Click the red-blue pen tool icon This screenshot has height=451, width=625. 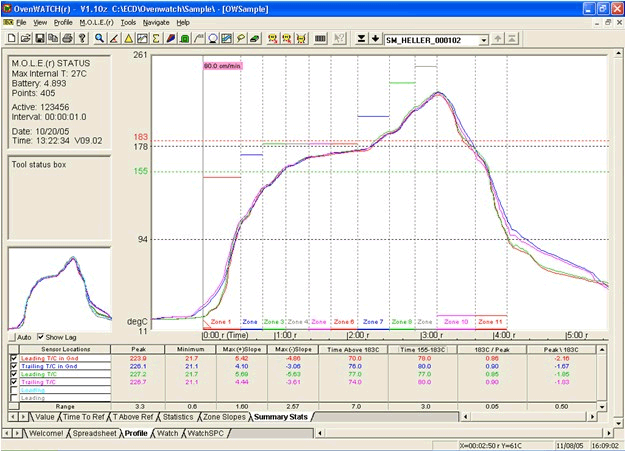(x=171, y=38)
